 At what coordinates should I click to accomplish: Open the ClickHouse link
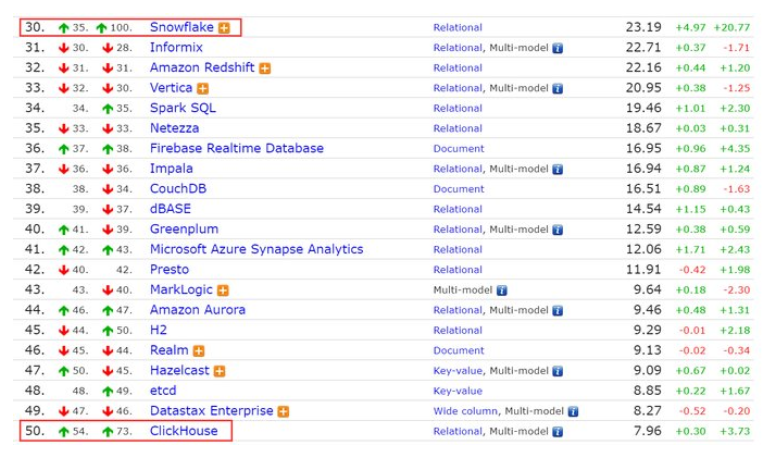point(183,431)
